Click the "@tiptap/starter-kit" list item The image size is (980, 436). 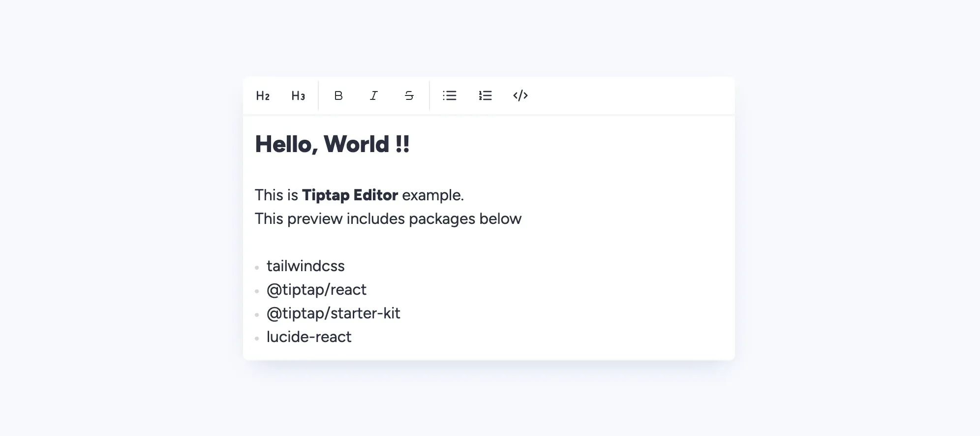click(333, 313)
